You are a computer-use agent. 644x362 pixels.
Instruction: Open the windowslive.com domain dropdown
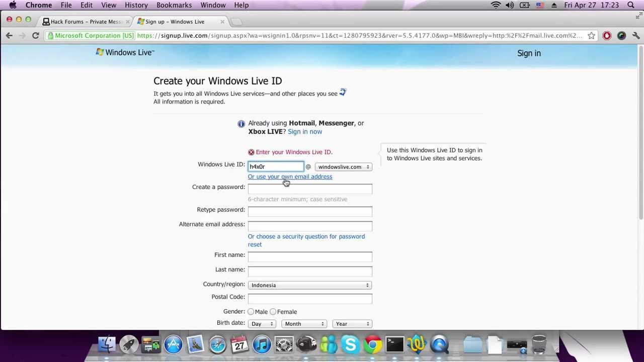pyautogui.click(x=344, y=167)
